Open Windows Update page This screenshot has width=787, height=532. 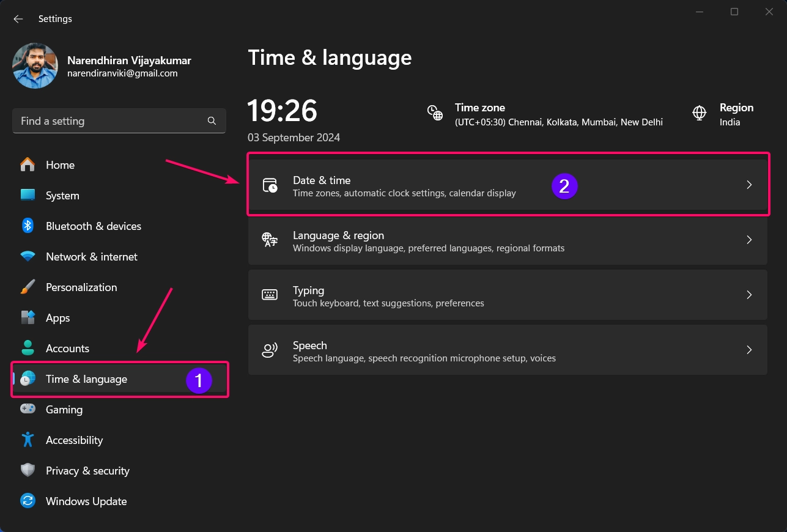(x=119, y=501)
